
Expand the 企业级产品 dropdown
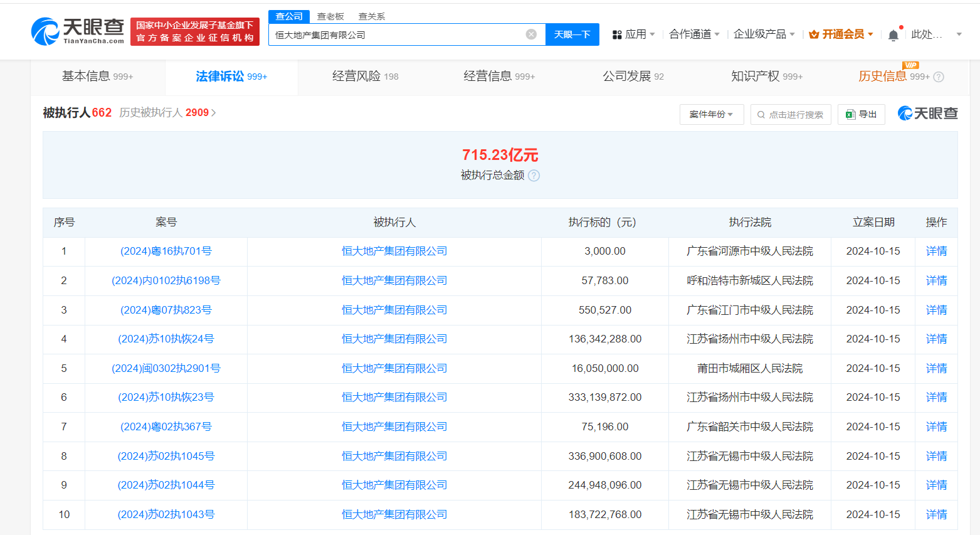tap(762, 34)
